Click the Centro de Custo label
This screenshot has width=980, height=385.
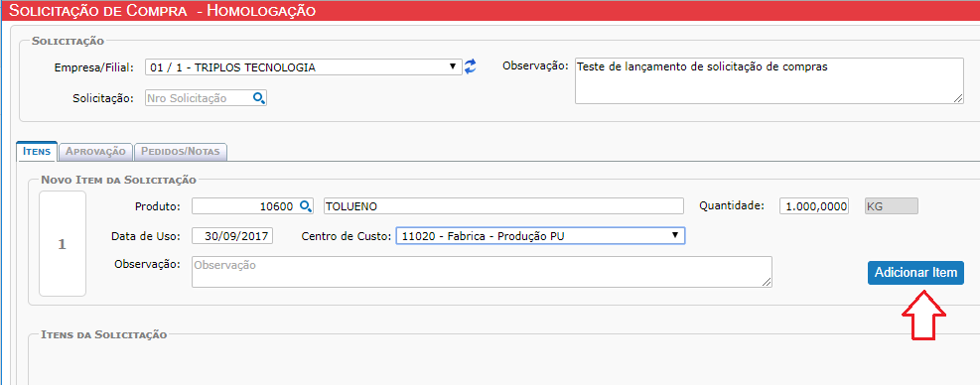point(347,236)
